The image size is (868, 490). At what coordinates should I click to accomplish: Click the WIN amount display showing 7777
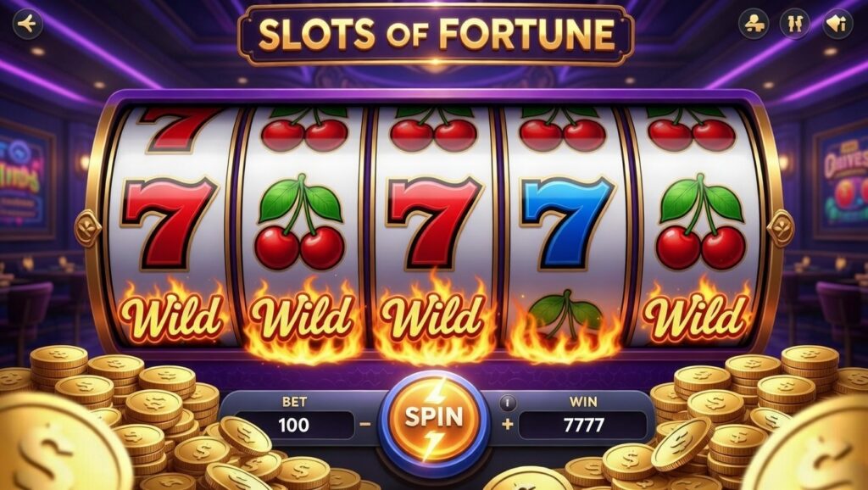coord(583,426)
